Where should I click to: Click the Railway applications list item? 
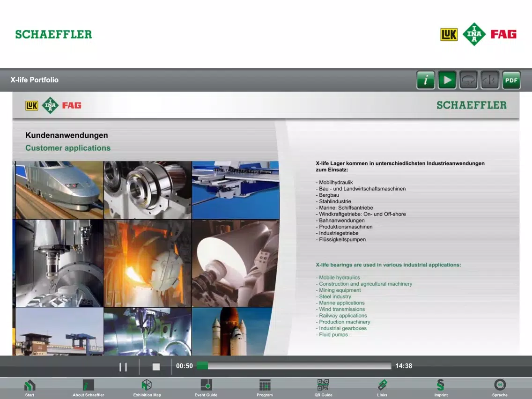click(x=341, y=316)
